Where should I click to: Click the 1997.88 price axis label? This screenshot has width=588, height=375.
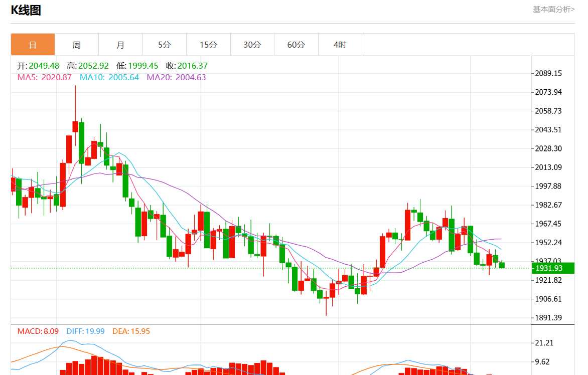tap(548, 186)
